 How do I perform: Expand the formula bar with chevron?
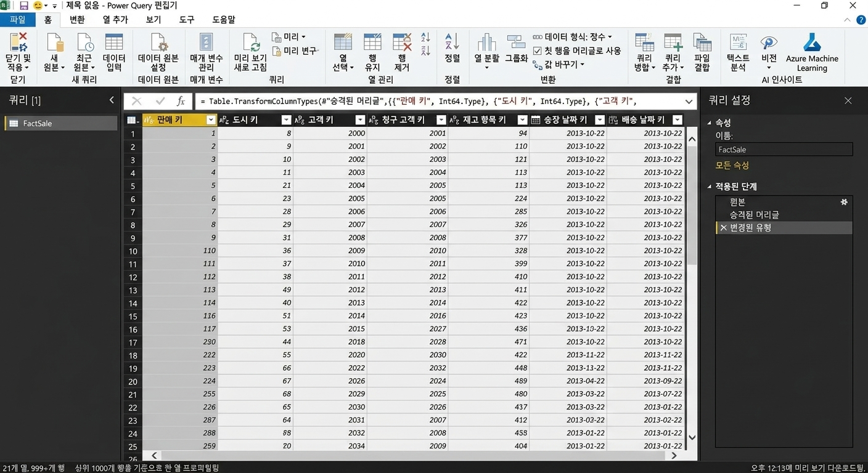click(689, 102)
